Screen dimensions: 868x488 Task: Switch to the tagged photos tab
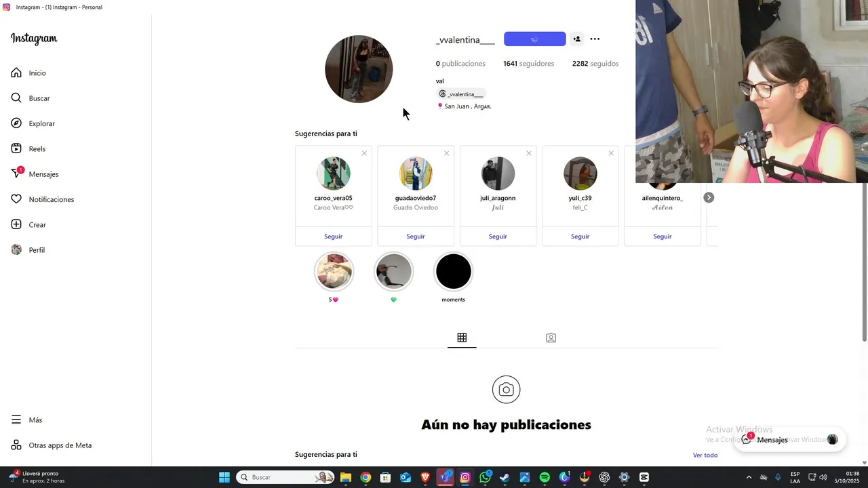point(551,338)
